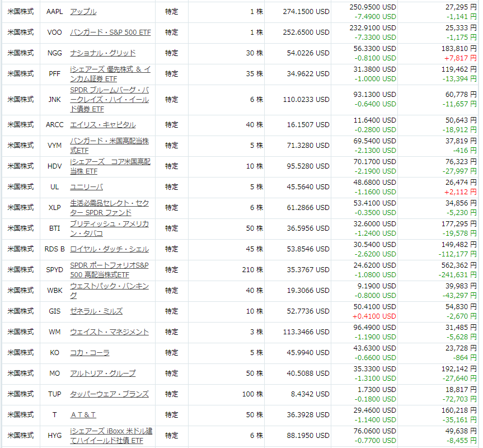Screen dimensions: 483x448
Task: Click the -72,703 円 loss value
Action: pyautogui.click(x=459, y=399)
